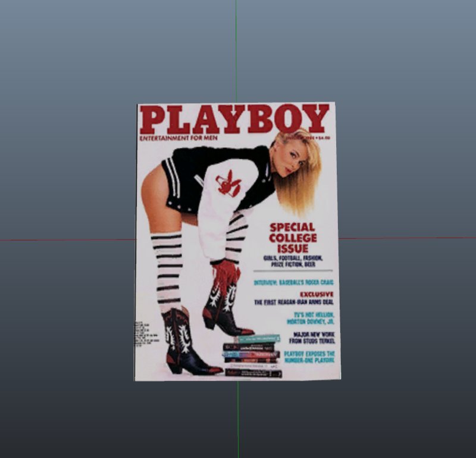Viewport: 476px width, 458px height.
Task: Click the "SPECIAL COLLEGE ISSUE" headline
Action: pyautogui.click(x=293, y=238)
